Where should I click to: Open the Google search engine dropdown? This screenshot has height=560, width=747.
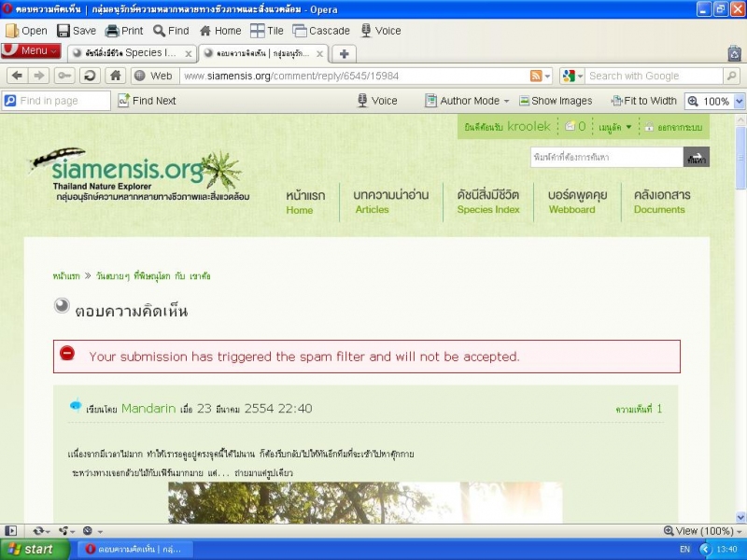tap(572, 76)
